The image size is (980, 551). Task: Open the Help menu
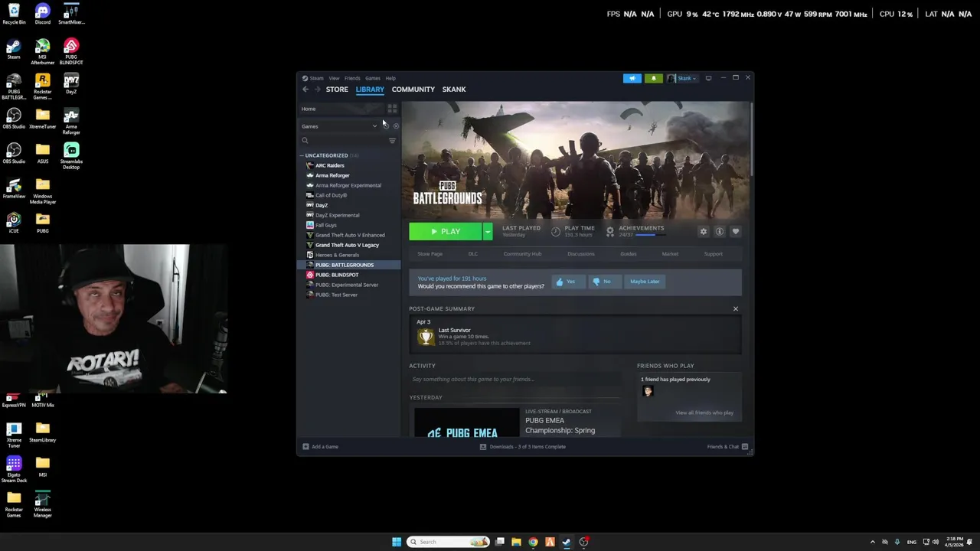coord(390,78)
